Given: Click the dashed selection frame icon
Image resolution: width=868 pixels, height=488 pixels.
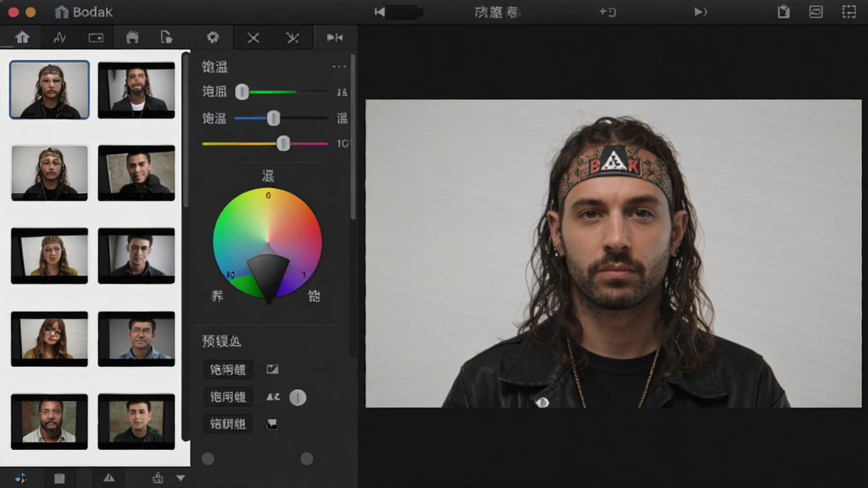Looking at the screenshot, I should click(849, 12).
